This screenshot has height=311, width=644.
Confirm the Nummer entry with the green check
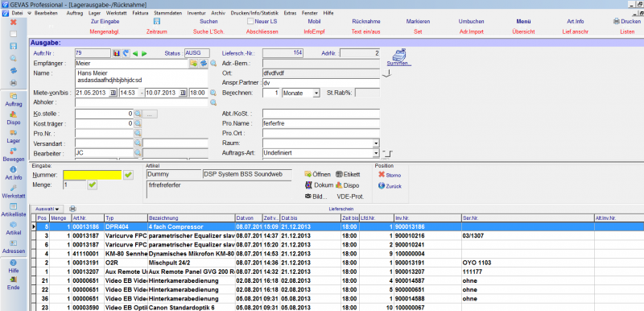pyautogui.click(x=129, y=175)
